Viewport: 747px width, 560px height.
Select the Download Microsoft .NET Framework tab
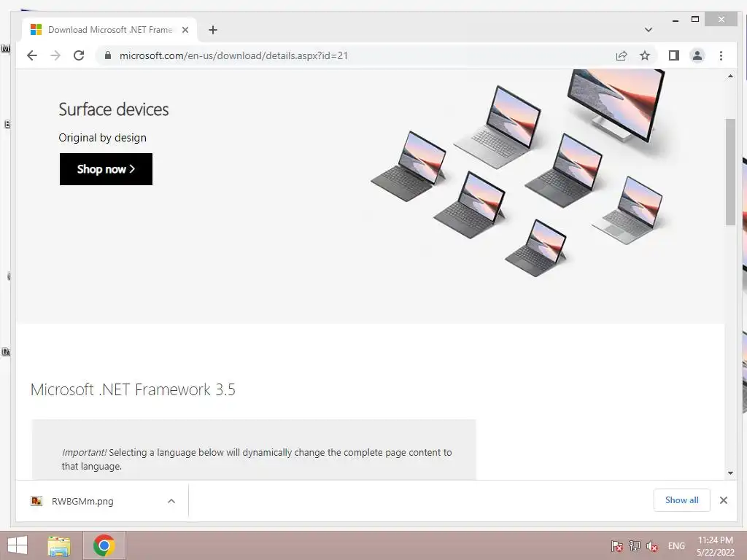109,30
